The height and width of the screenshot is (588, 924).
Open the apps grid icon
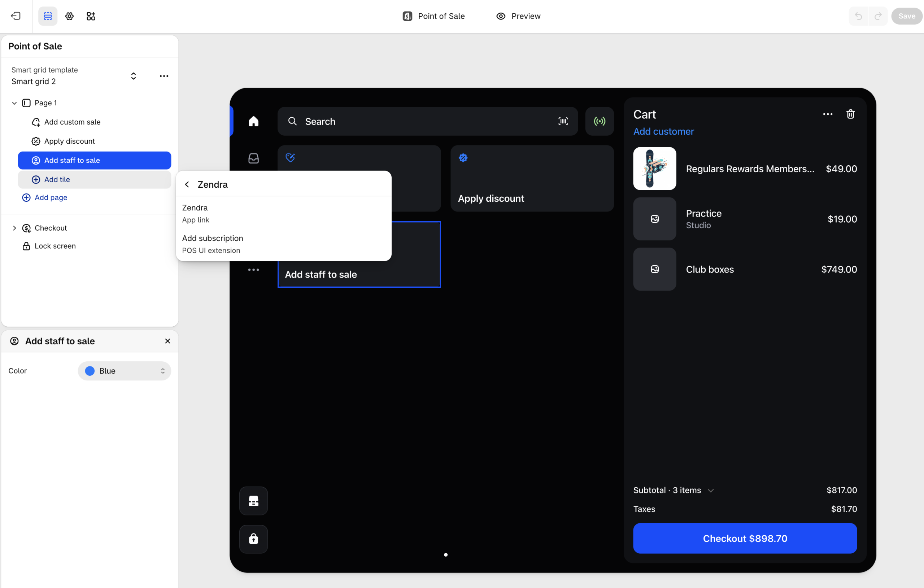click(x=91, y=16)
